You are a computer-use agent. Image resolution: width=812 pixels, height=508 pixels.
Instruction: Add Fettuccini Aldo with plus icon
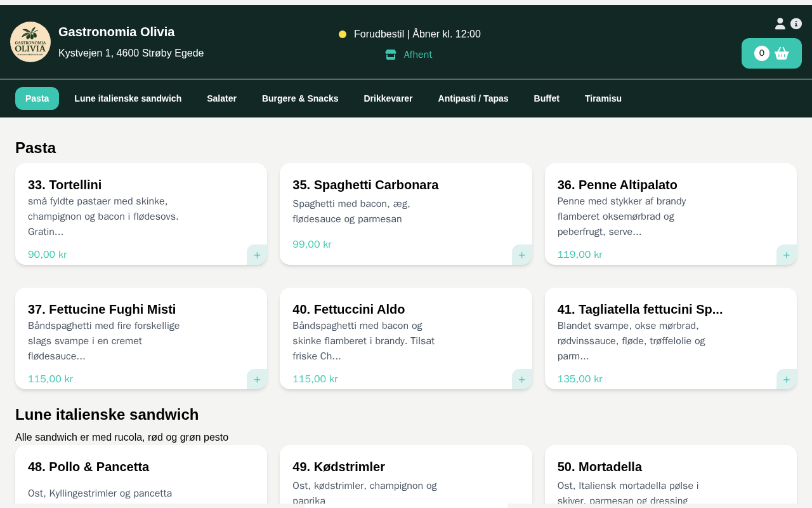coord(521,379)
